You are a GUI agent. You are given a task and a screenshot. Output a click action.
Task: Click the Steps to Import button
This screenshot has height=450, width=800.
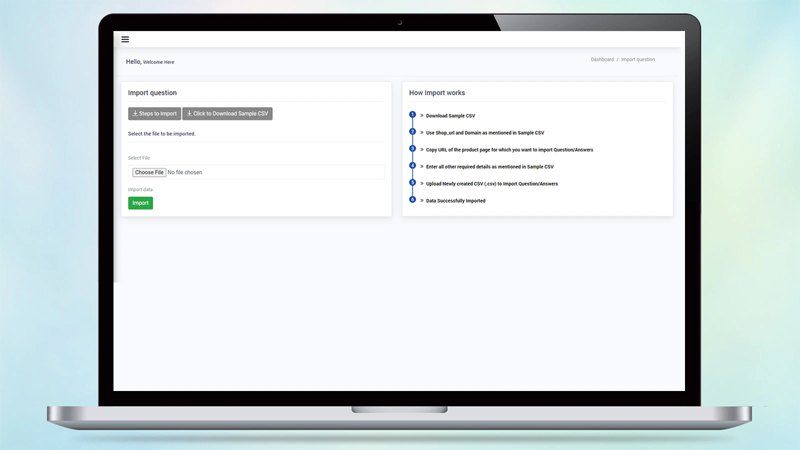click(154, 113)
